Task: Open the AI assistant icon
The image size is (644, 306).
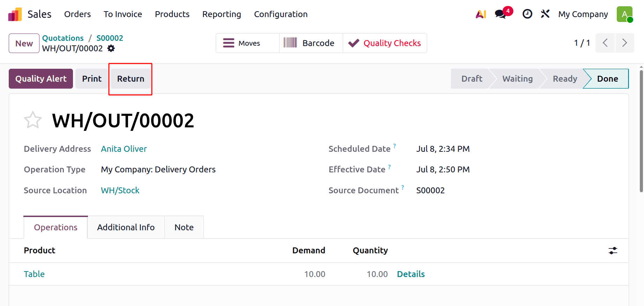Action: [481, 14]
